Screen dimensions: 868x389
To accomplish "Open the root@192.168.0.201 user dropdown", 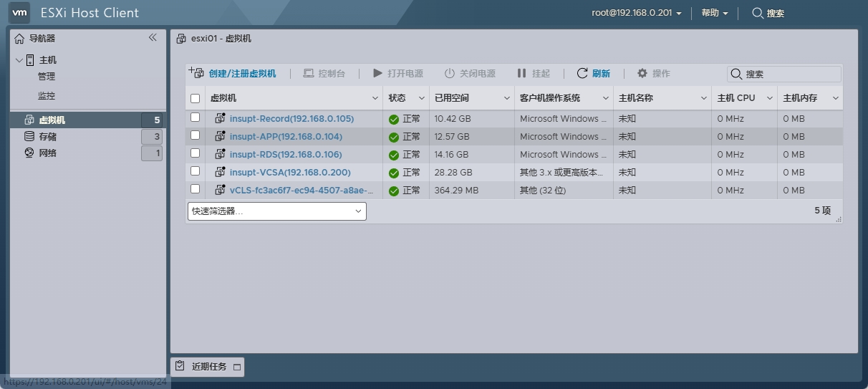I will (x=636, y=13).
